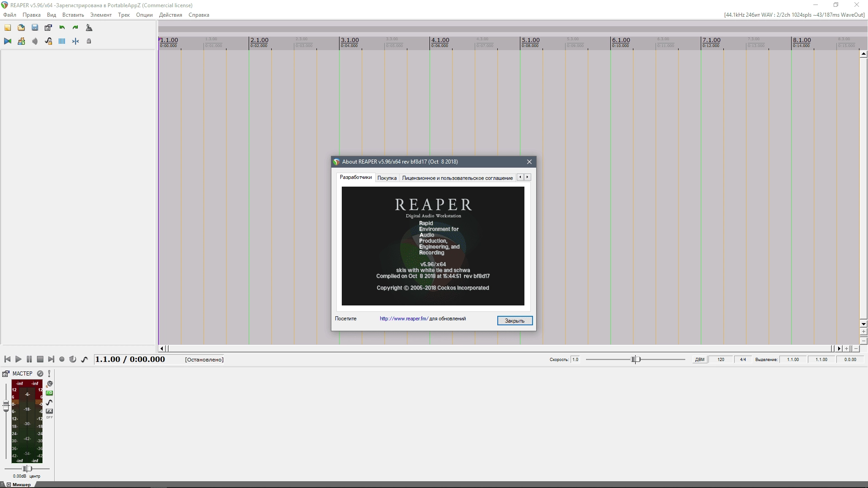Viewport: 868px width, 488px height.
Task: Close the About REAPER dialog with X
Action: [529, 162]
